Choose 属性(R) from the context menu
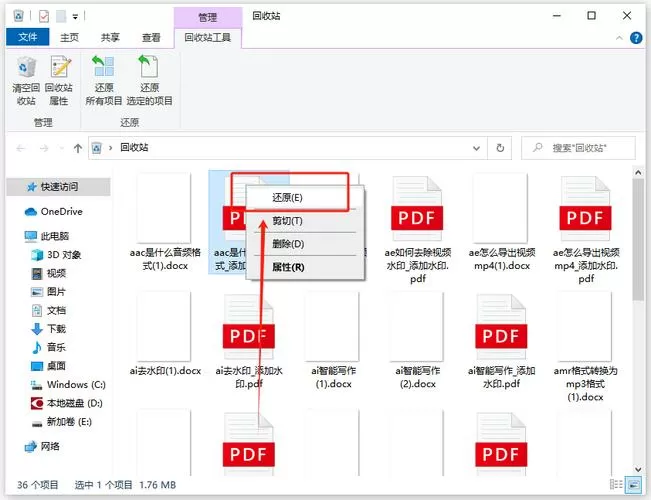The height and width of the screenshot is (500, 651). pyautogui.click(x=305, y=267)
